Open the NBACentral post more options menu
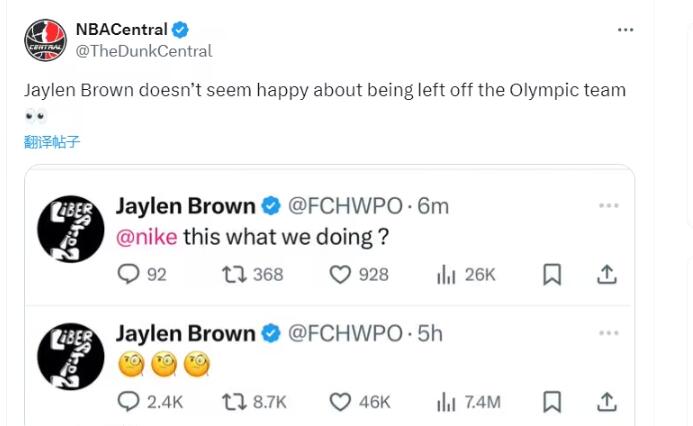Viewport: 693px width, 426px height. [625, 30]
